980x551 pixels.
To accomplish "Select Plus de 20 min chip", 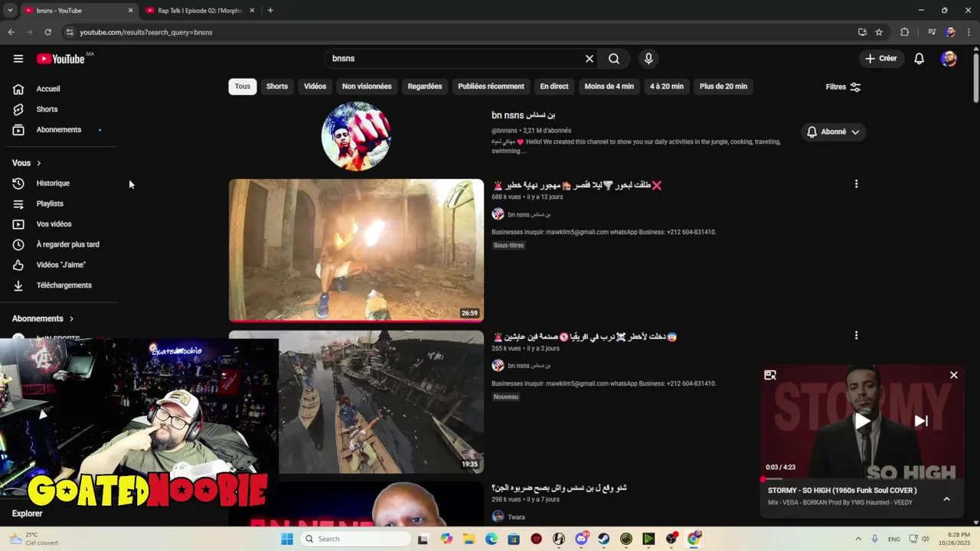I will [724, 86].
